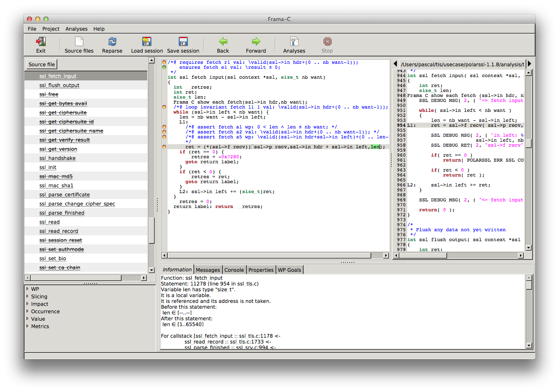Click Save session icon

click(183, 41)
